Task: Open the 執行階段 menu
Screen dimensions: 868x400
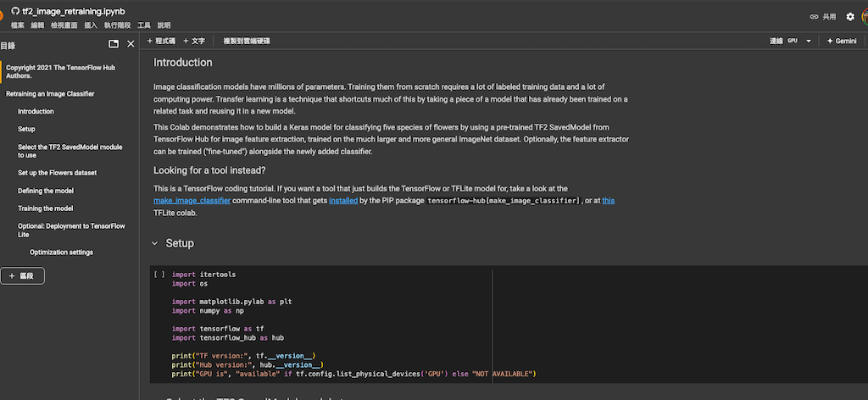Action: [x=117, y=25]
